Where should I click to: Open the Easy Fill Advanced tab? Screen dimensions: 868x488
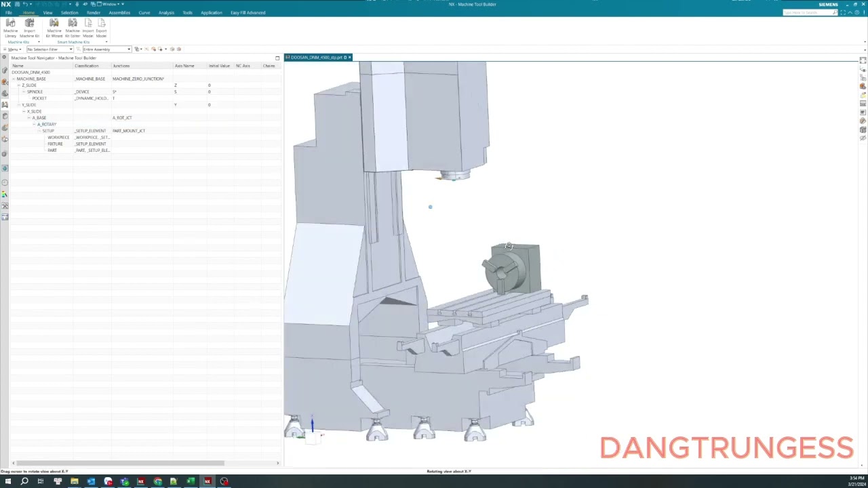tap(248, 13)
